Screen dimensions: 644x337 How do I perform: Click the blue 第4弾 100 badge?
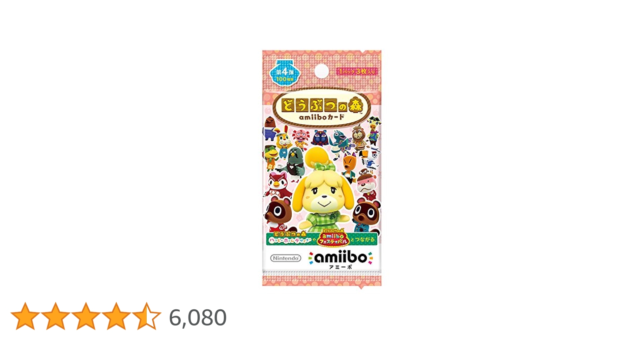coord(285,73)
